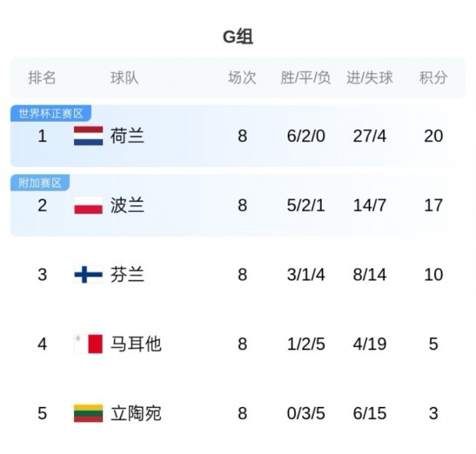
Task: Open team 荷兰 details
Action: (x=128, y=136)
